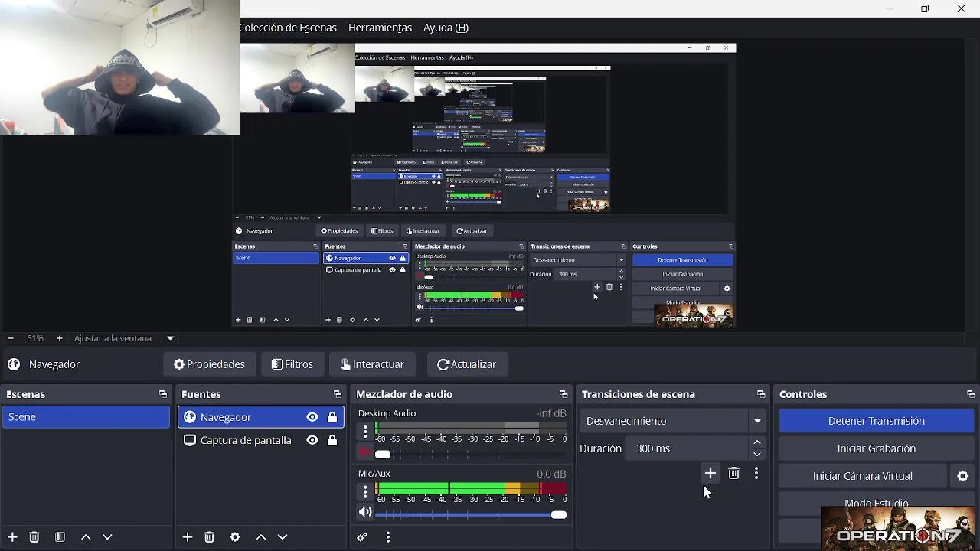The height and width of the screenshot is (551, 980).
Task: Delete selected source with Fuentes trash icon
Action: tap(210, 537)
